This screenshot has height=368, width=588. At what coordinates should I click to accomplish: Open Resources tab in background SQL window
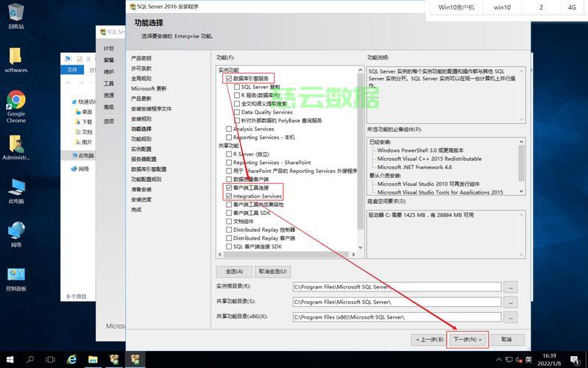pos(109,95)
